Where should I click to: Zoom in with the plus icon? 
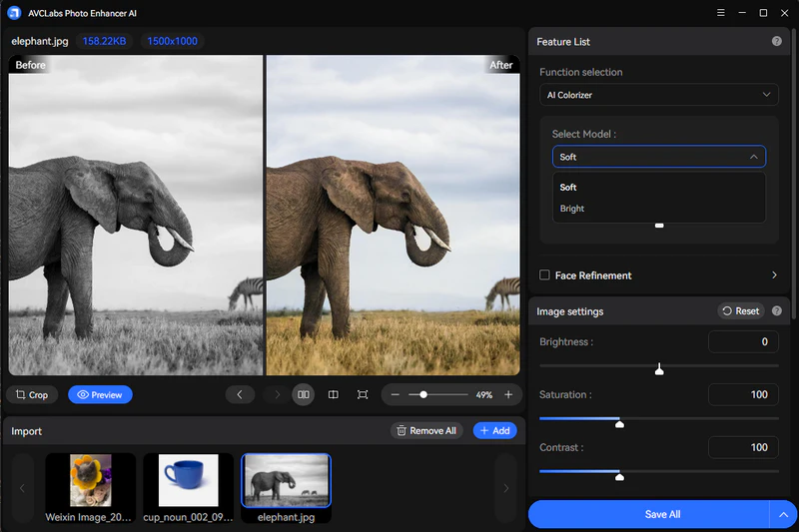508,395
